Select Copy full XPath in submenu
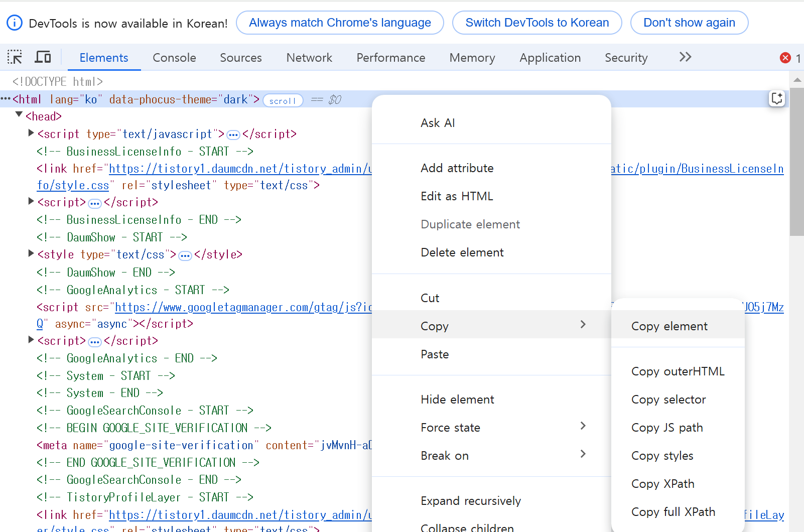Image resolution: width=804 pixels, height=532 pixels. tap(678, 512)
